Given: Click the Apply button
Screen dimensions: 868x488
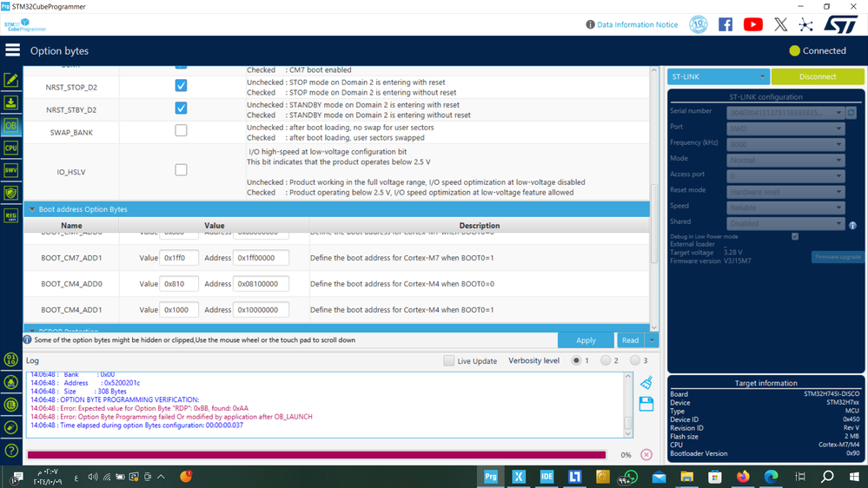Looking at the screenshot, I should [x=586, y=340].
